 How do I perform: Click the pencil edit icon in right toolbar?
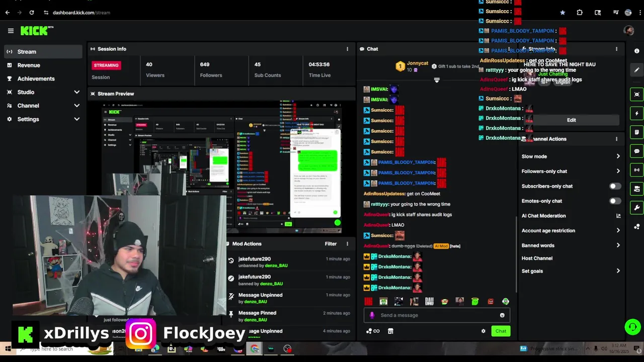pyautogui.click(x=636, y=70)
